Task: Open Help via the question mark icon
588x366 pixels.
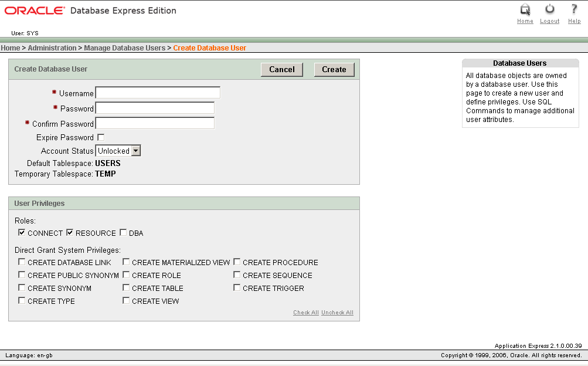Action: tap(574, 9)
